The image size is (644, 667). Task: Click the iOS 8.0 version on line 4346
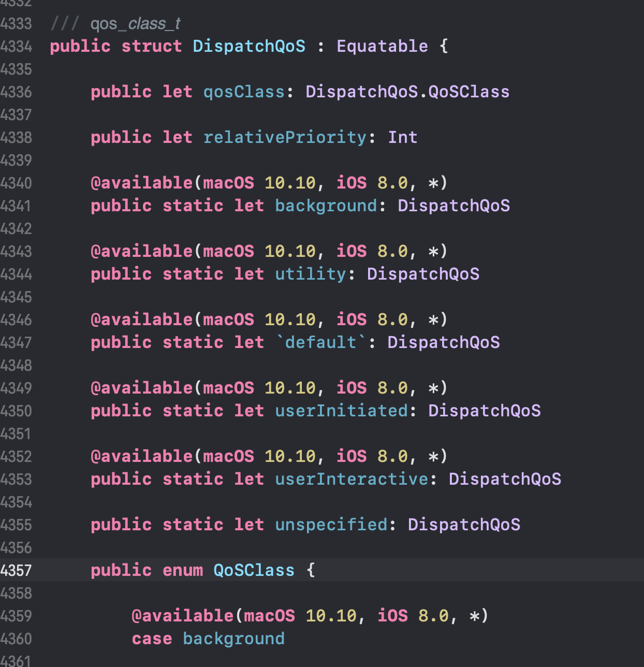(x=372, y=320)
